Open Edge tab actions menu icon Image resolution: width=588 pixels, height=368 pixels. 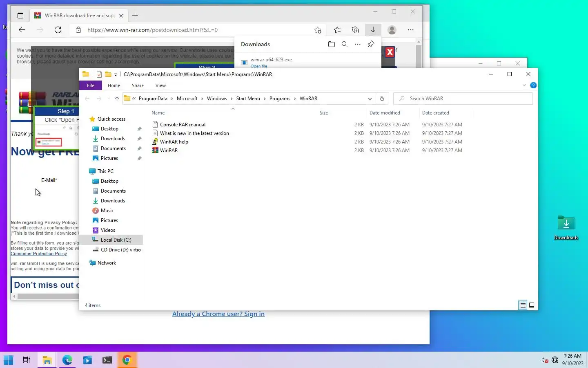pos(20,16)
